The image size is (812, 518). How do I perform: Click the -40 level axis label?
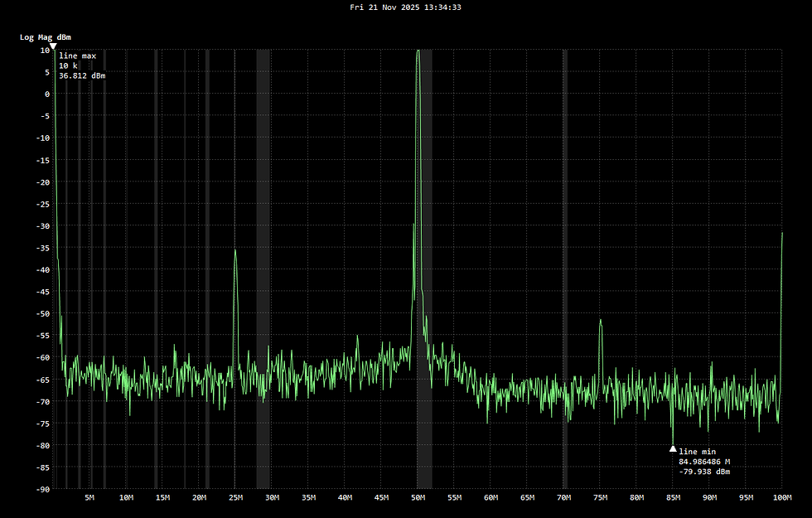tap(43, 270)
